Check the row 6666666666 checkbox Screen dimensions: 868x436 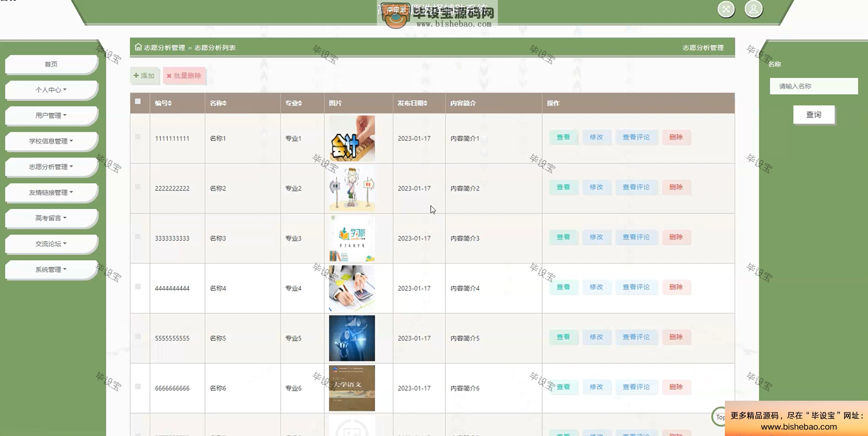(x=138, y=386)
